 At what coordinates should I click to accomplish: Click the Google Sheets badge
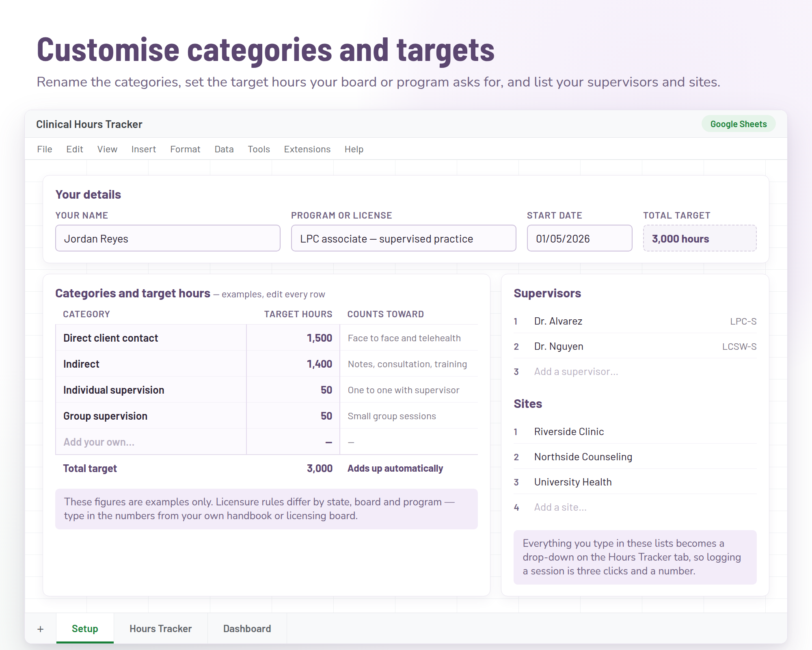739,124
